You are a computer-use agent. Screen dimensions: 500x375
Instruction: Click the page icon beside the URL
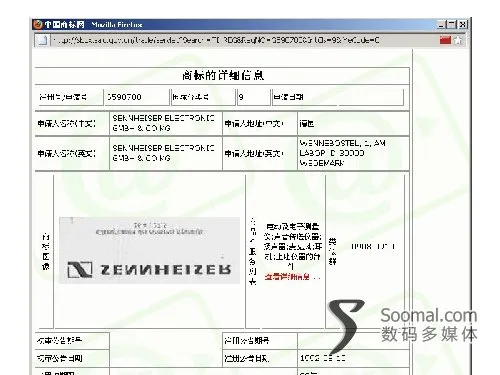coord(43,40)
